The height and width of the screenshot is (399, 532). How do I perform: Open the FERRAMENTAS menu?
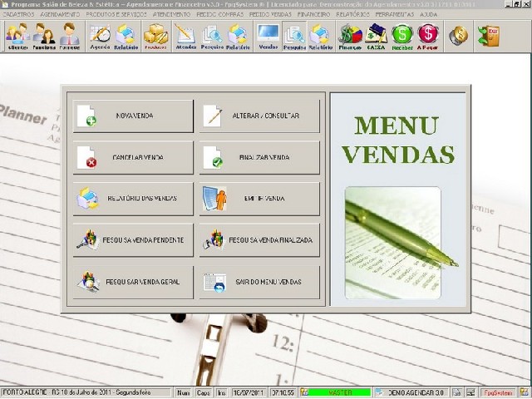(395, 15)
